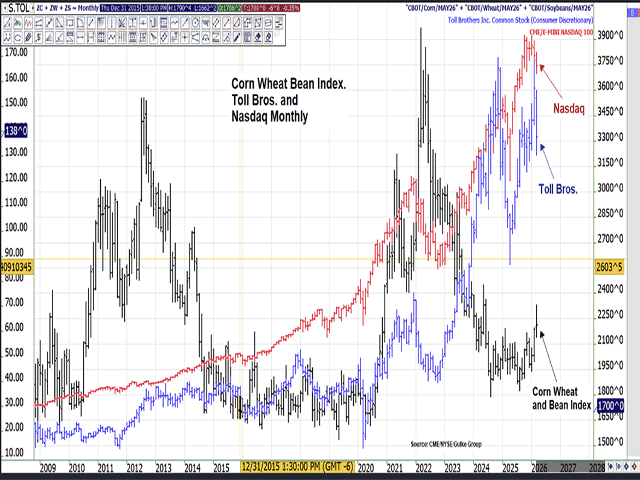
Task: Select the vertical bars time cycle tool
Action: click(x=122, y=37)
